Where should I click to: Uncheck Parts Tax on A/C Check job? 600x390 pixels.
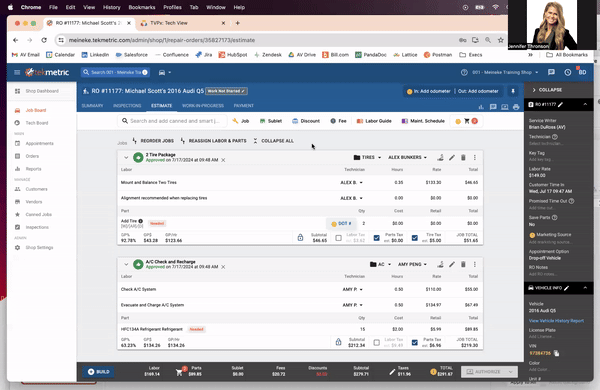[415, 342]
